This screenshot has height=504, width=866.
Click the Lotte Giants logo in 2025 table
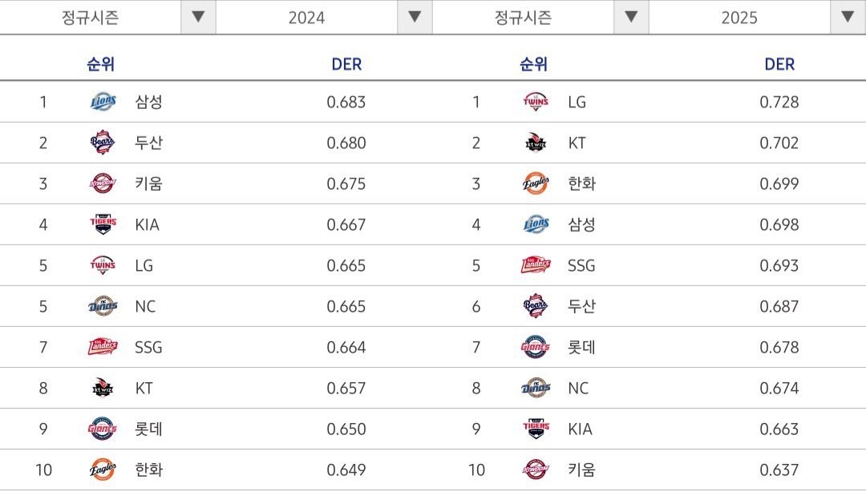tap(535, 347)
